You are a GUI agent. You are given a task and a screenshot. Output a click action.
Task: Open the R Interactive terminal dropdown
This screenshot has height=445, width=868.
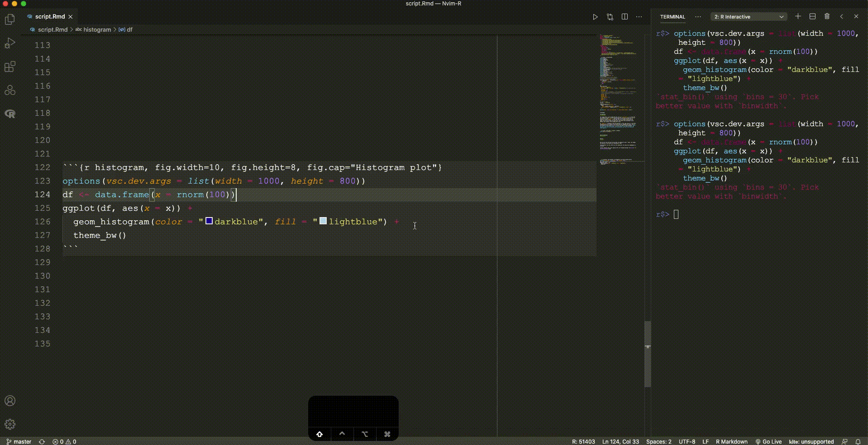click(x=749, y=17)
